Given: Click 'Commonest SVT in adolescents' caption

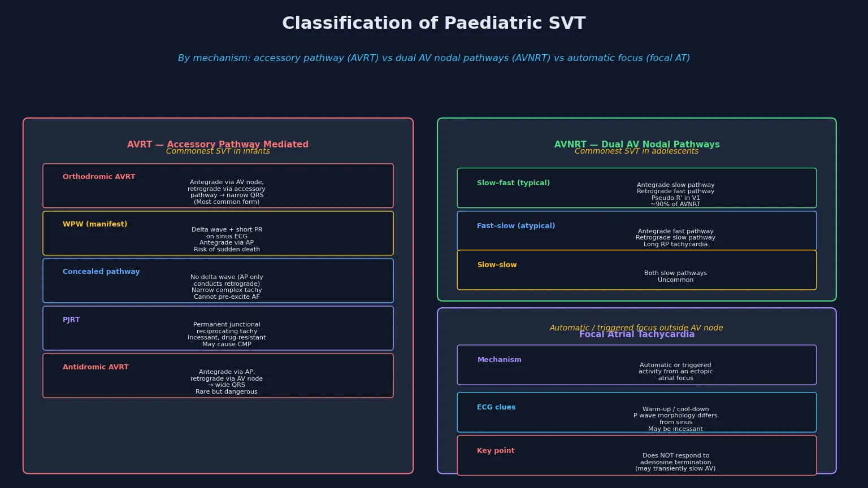Looking at the screenshot, I should pyautogui.click(x=637, y=151).
